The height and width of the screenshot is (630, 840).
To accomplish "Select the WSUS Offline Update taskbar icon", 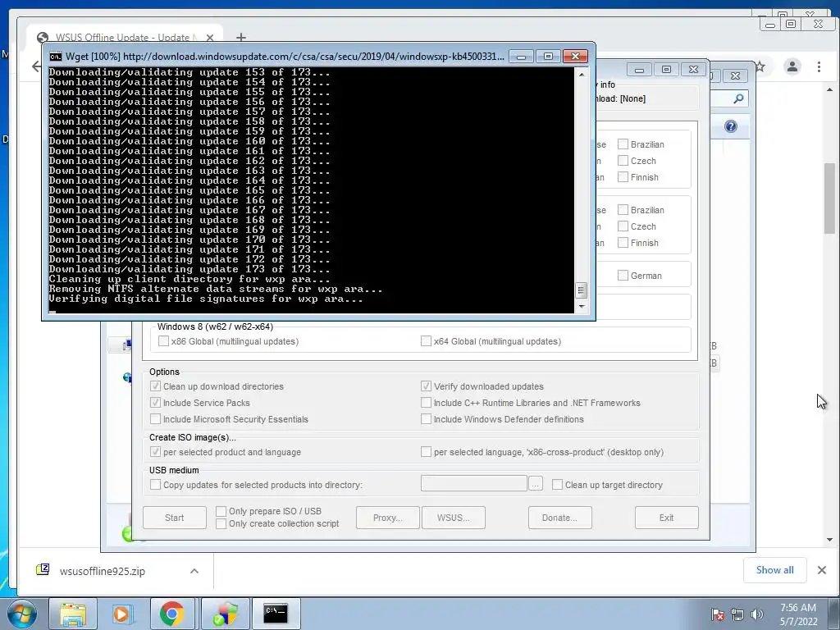I will coord(226,614).
